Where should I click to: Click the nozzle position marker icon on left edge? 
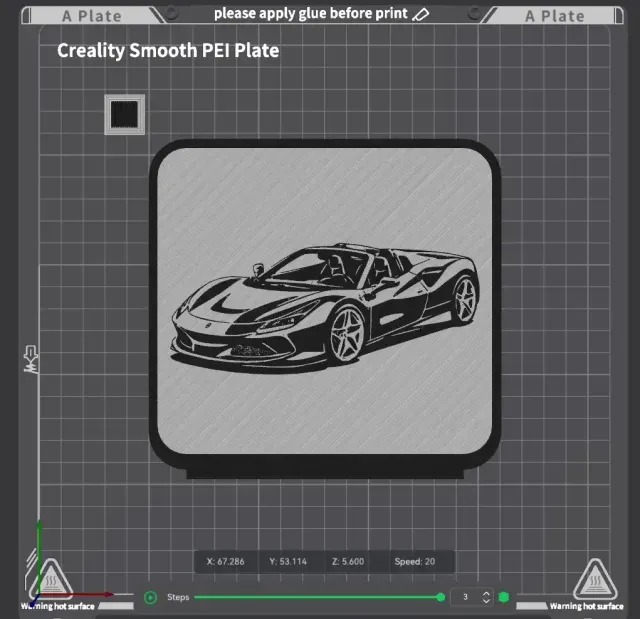click(x=31, y=359)
